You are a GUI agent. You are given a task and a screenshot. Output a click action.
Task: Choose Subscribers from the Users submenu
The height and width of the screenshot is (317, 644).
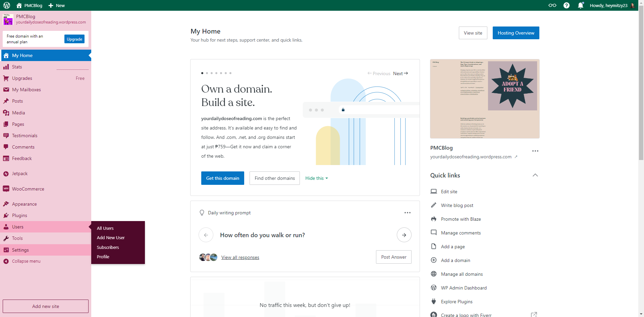108,247
